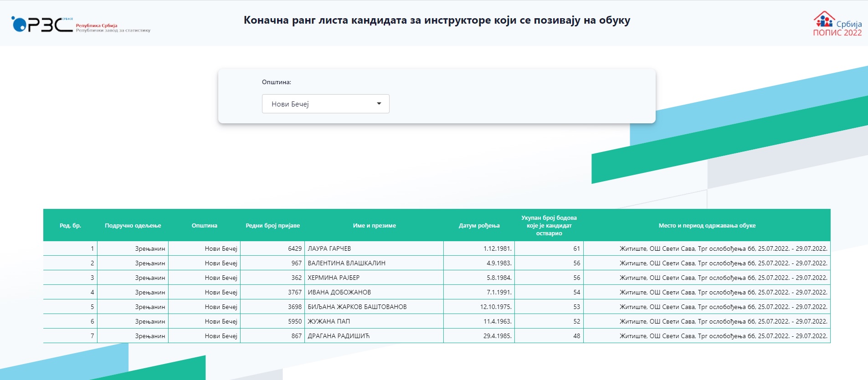This screenshot has height=380, width=868.
Task: Open the Општина dropdown showing Нови Бечеј
Action: (x=325, y=104)
